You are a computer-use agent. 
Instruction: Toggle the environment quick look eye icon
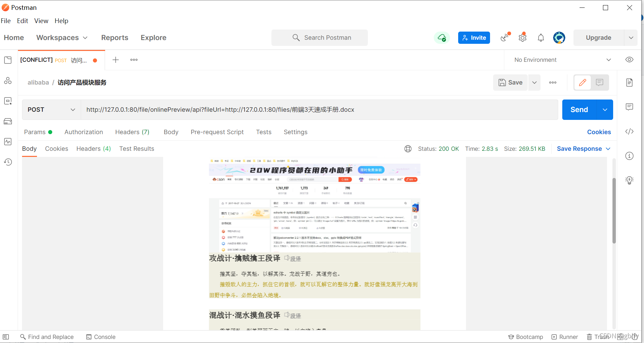point(629,59)
